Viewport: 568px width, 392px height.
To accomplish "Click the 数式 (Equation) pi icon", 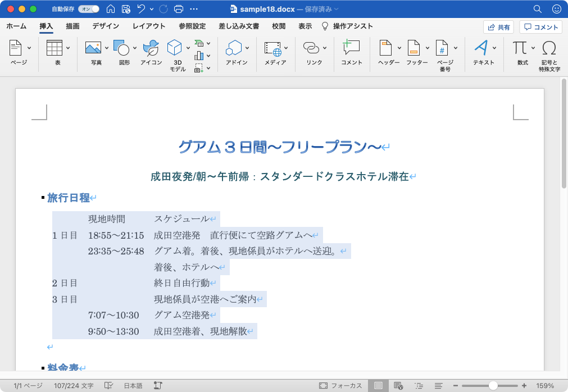I will pyautogui.click(x=520, y=48).
